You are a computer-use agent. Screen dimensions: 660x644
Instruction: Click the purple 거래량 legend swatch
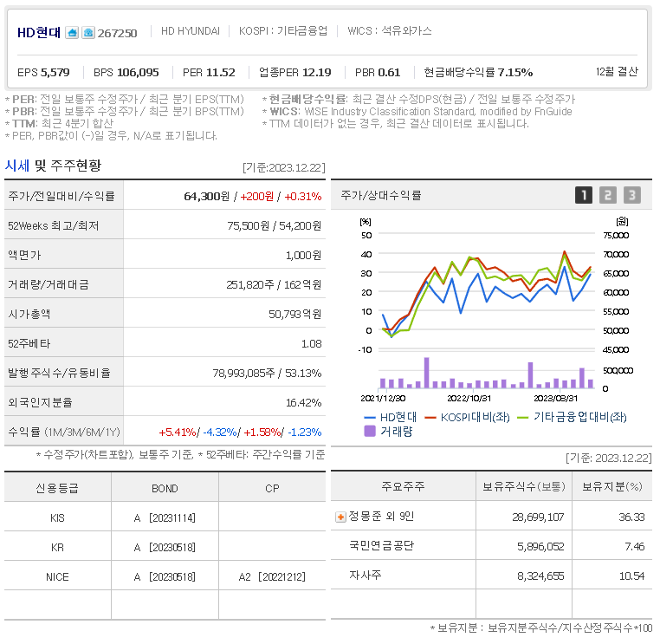pos(370,431)
